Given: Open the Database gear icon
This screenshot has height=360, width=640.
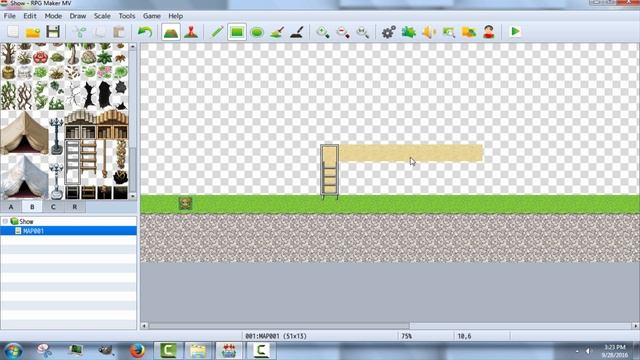Looking at the screenshot, I should pos(389,32).
